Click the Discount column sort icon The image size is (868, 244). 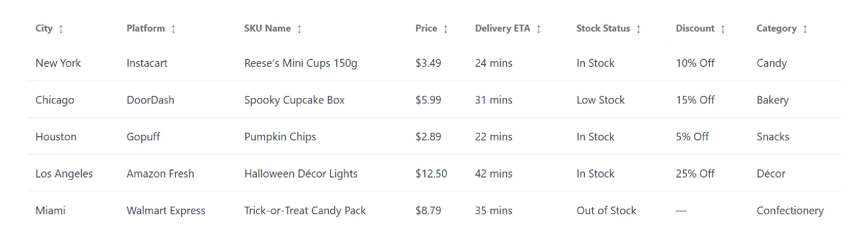(723, 29)
